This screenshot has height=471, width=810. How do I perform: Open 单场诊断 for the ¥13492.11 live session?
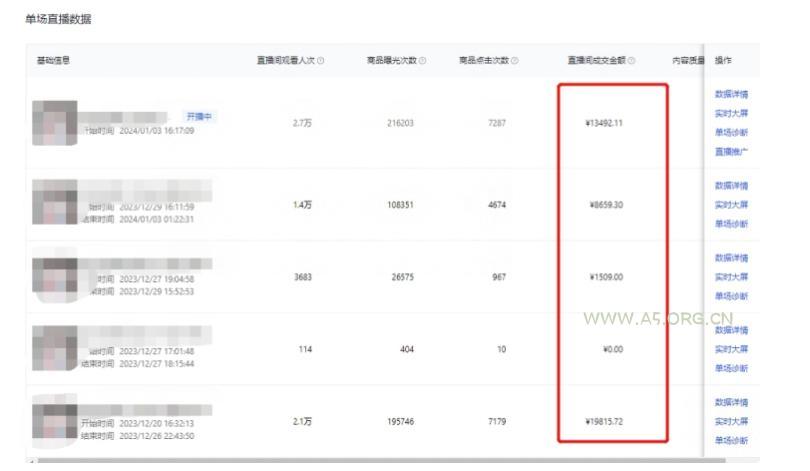pos(731,132)
